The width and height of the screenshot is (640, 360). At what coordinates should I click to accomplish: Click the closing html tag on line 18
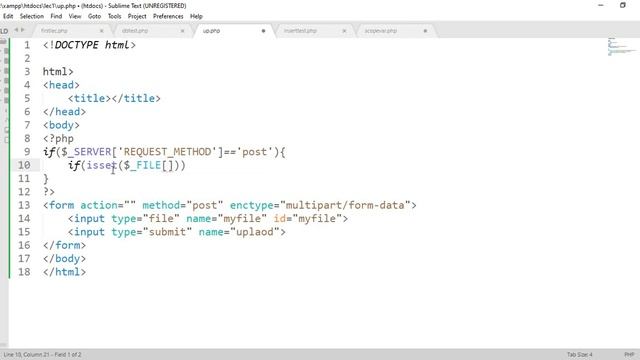64,272
